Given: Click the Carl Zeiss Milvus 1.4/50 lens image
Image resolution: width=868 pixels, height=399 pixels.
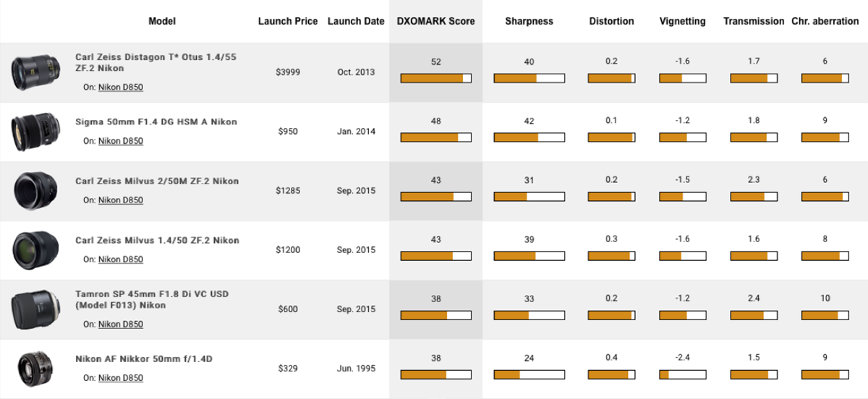Looking at the screenshot, I should tap(30, 250).
